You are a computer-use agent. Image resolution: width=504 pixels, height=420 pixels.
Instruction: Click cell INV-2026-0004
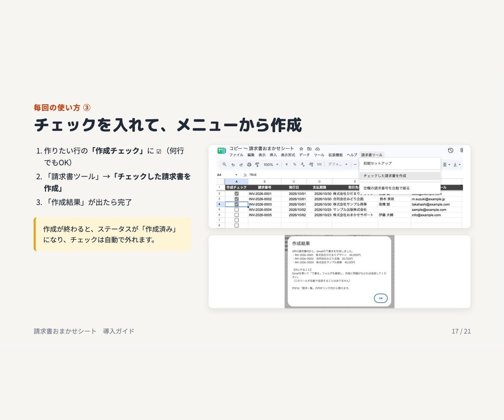[x=264, y=210]
